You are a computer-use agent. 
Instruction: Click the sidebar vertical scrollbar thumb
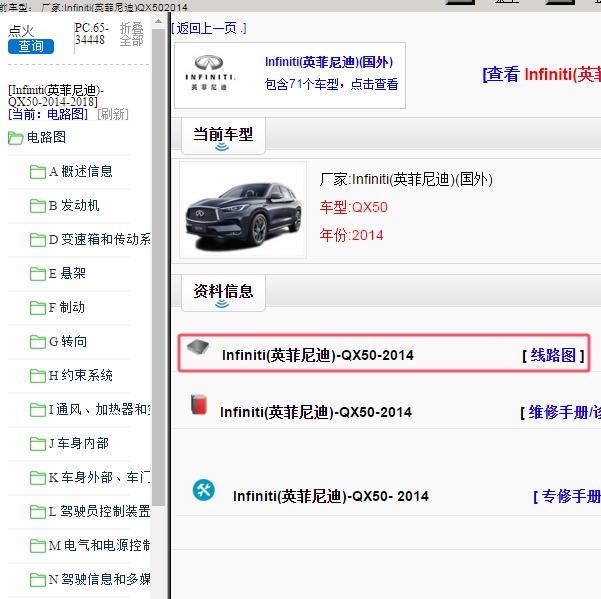coord(158,267)
